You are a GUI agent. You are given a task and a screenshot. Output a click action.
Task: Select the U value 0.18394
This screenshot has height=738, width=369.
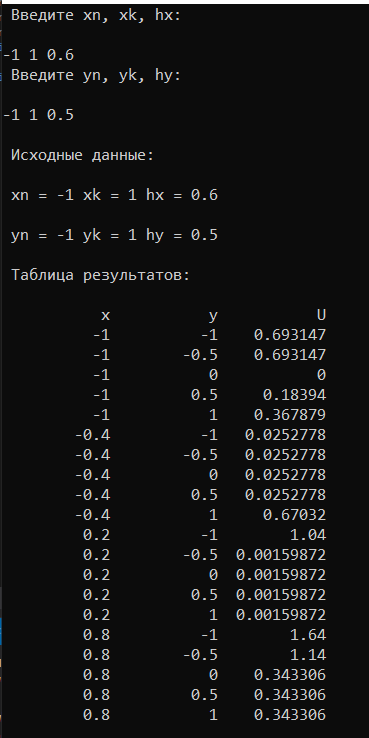[294, 395]
